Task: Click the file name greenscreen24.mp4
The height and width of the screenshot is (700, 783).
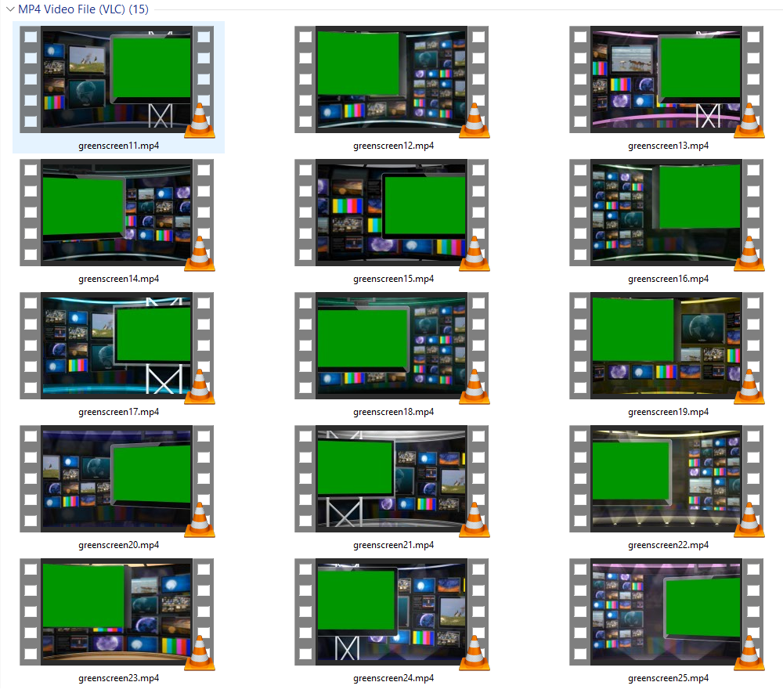Action: click(x=394, y=679)
